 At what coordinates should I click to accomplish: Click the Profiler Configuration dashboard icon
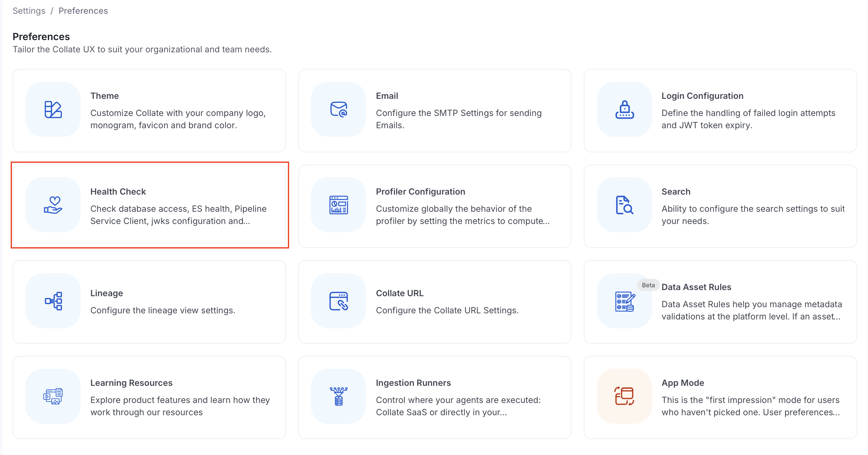click(x=339, y=205)
